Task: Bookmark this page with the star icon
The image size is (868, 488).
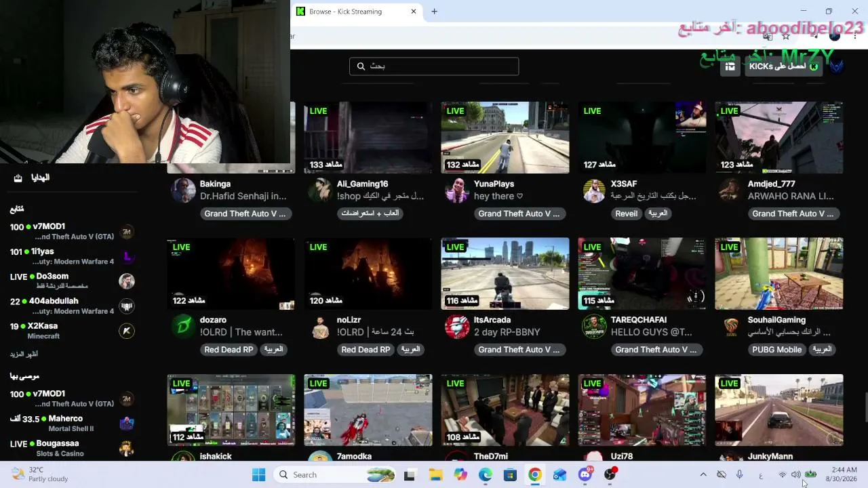Action: [x=786, y=36]
